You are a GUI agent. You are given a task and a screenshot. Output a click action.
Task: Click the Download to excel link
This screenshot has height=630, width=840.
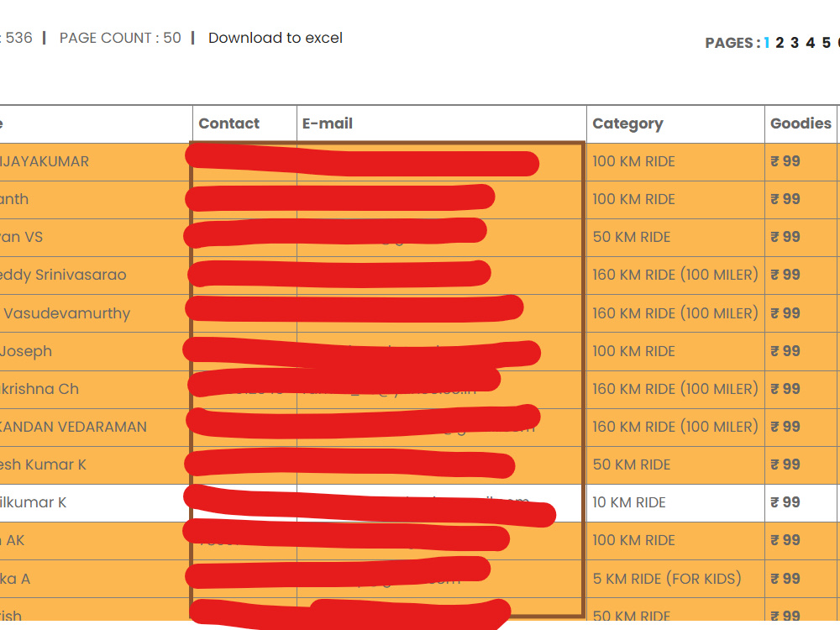(x=276, y=38)
